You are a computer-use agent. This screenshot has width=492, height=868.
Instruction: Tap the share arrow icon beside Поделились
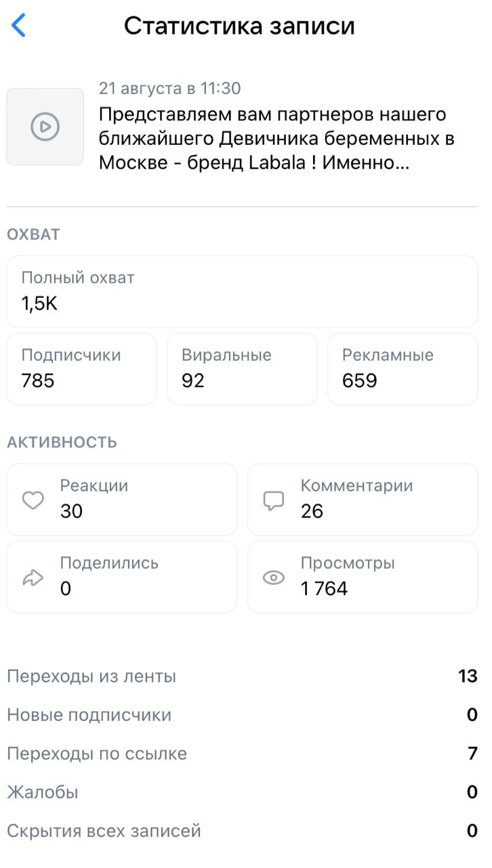pos(33,578)
